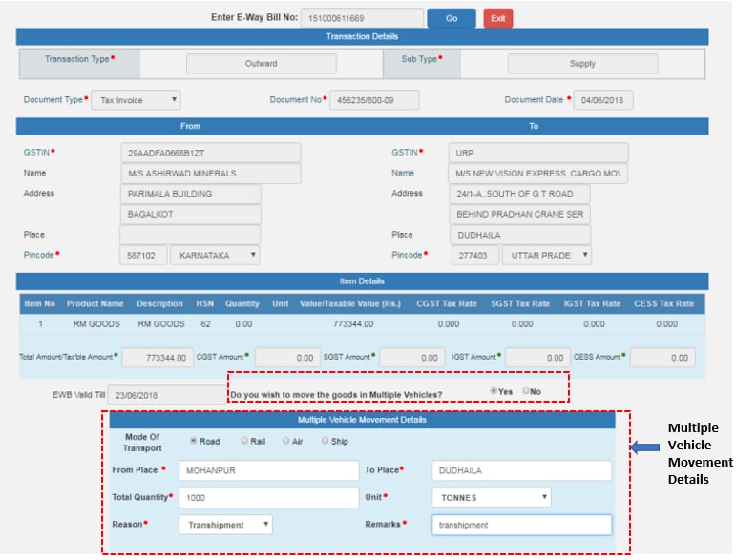The width and height of the screenshot is (736, 560).
Task: Click the Document Date 04/06/2018 field
Action: click(x=603, y=100)
